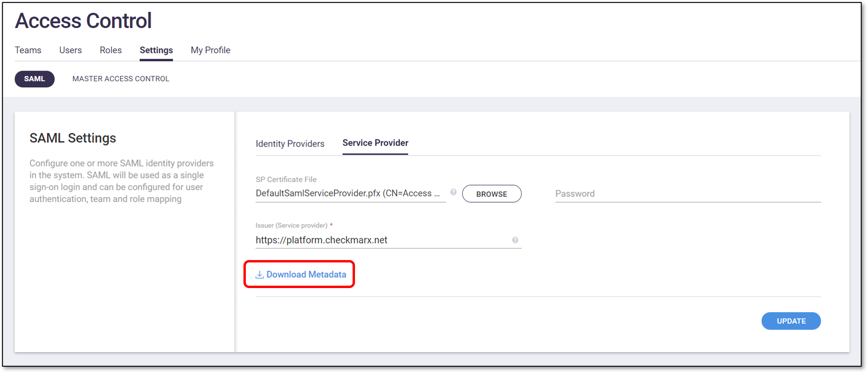Click the UPDATE button
This screenshot has height=373, width=868.
(x=791, y=321)
